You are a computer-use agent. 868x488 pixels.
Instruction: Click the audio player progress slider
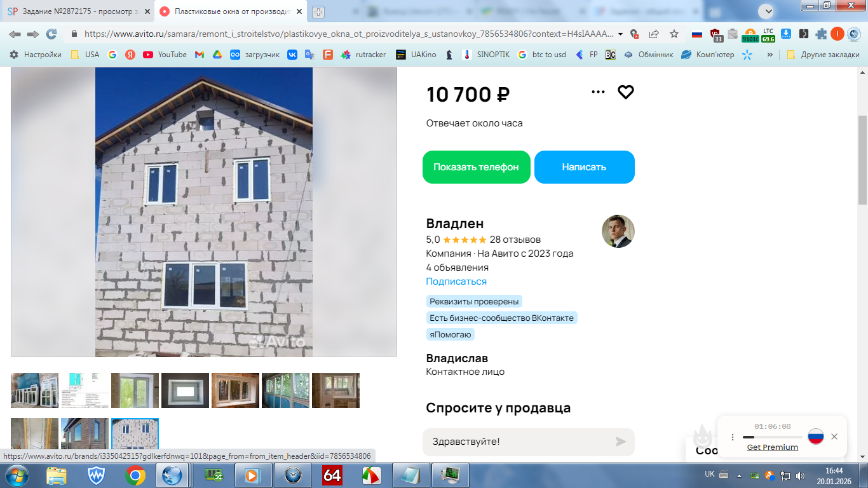(x=771, y=437)
